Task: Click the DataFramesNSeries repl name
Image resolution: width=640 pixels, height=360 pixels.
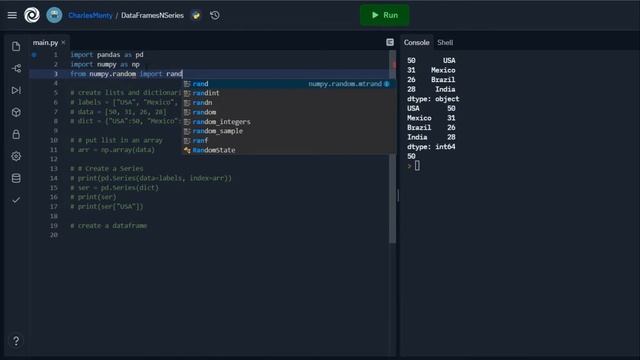Action: click(152, 16)
